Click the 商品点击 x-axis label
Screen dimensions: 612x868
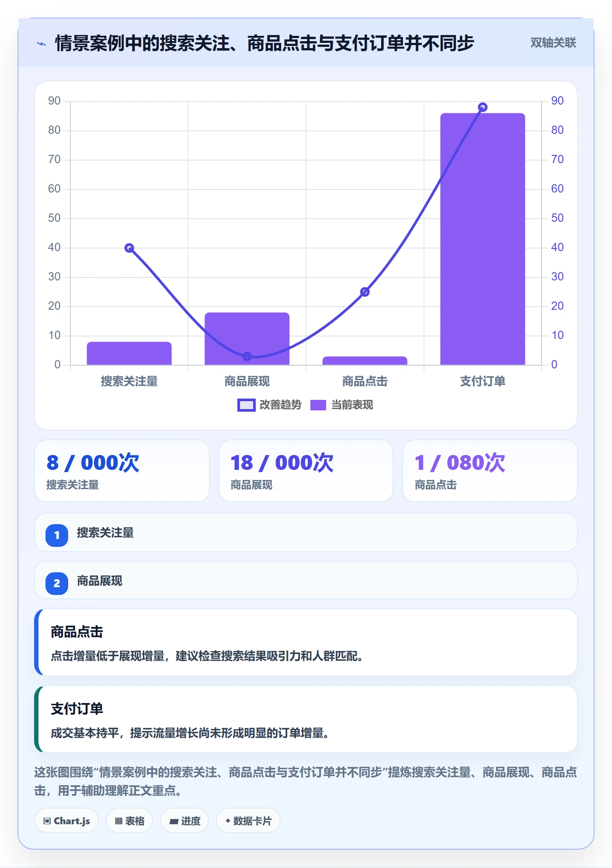(x=365, y=381)
